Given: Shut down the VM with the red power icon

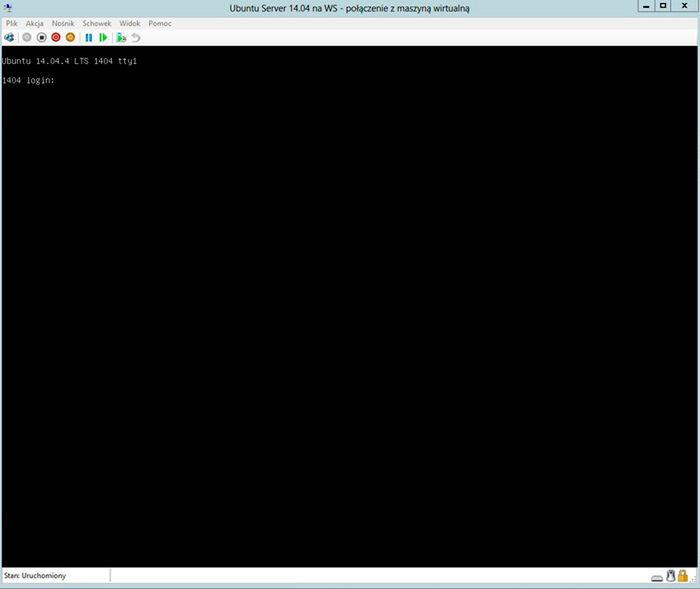Looking at the screenshot, I should pos(56,38).
